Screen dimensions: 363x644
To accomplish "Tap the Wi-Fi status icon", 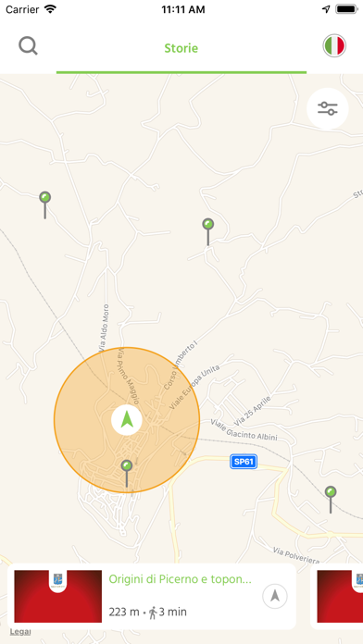I will click(51, 9).
